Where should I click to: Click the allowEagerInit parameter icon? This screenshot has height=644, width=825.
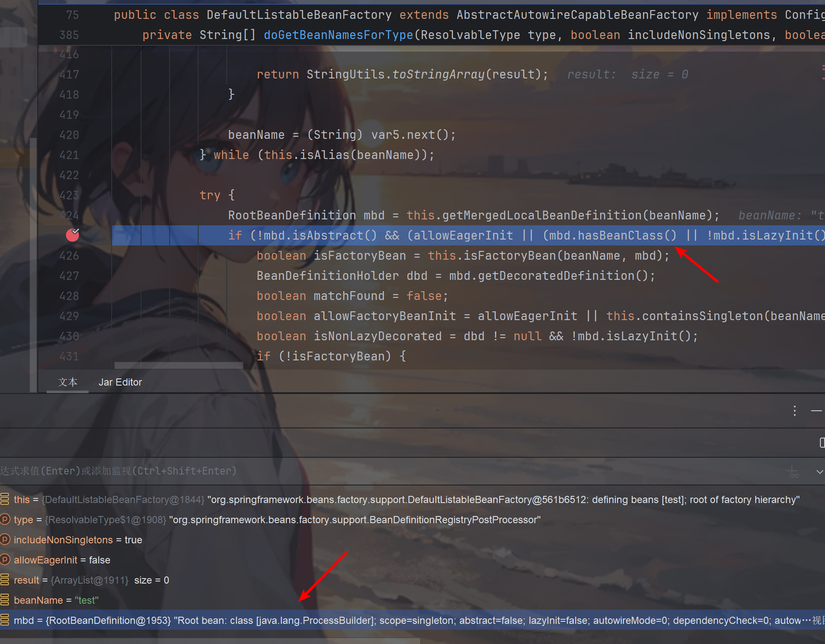pos(5,560)
